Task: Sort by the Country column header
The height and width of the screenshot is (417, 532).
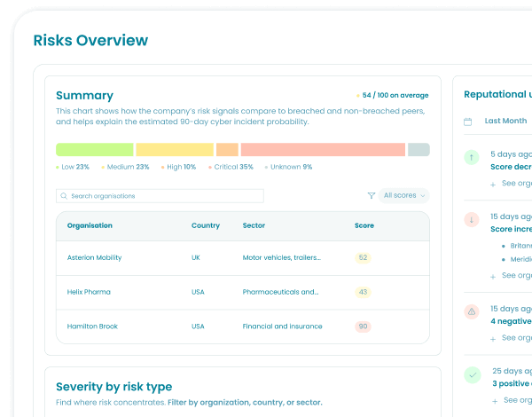Action: coord(206,225)
